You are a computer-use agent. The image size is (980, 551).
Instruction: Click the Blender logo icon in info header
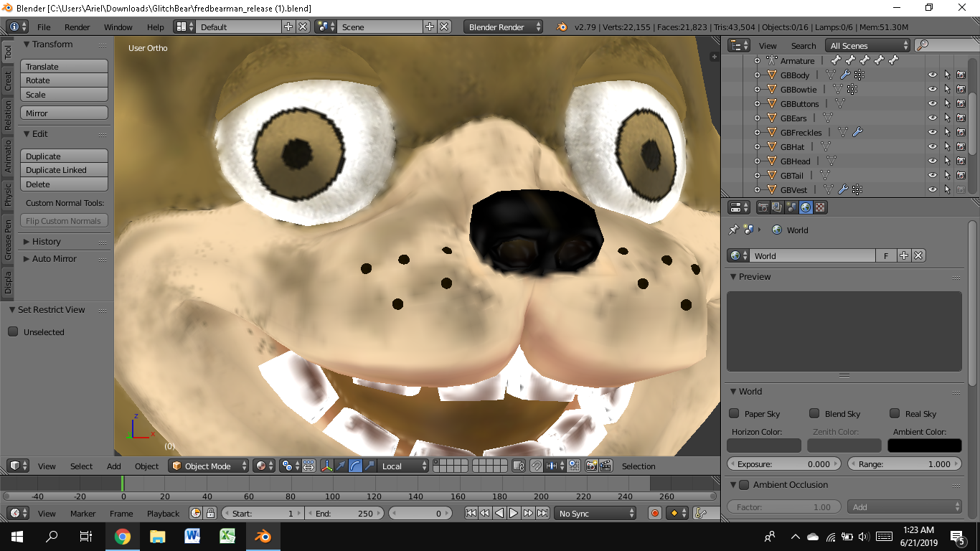[561, 27]
